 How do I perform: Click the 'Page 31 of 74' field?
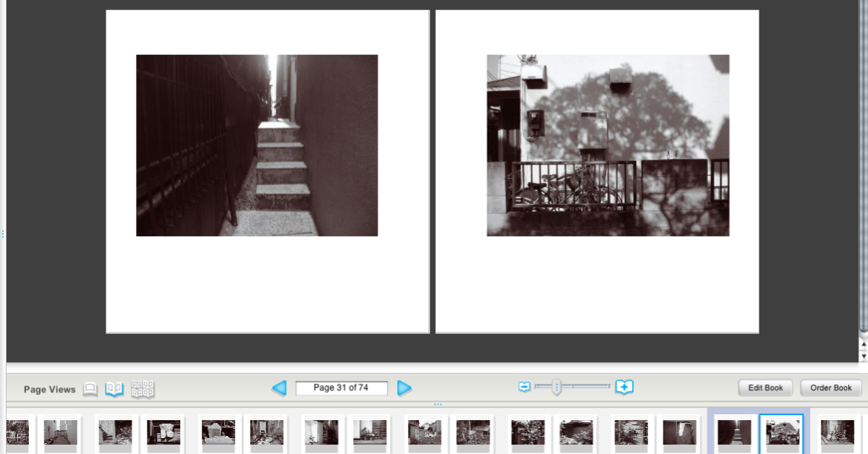[x=341, y=388]
